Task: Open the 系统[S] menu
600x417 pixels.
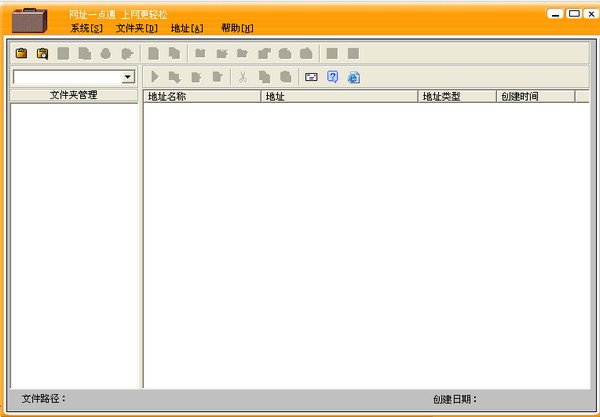Action: coord(86,28)
